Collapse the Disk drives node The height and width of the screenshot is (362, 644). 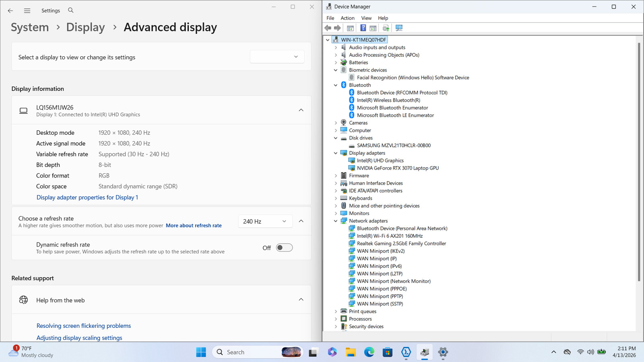coord(336,138)
